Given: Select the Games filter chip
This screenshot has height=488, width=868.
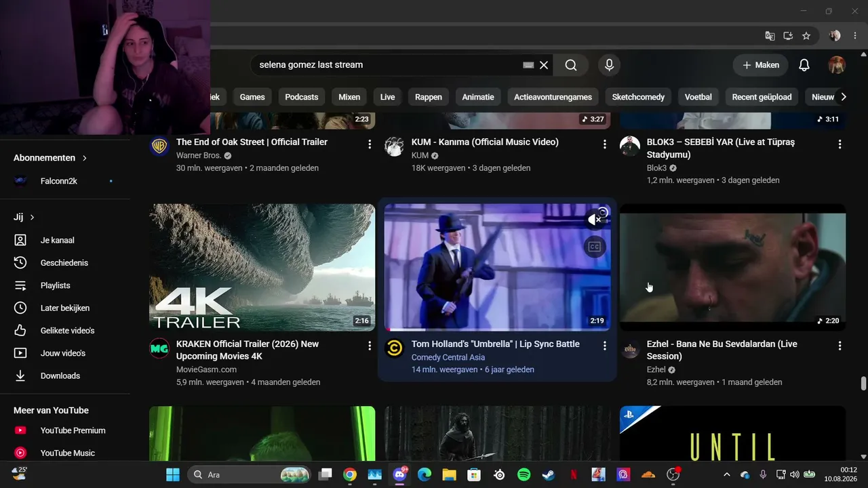Looking at the screenshot, I should tap(252, 97).
